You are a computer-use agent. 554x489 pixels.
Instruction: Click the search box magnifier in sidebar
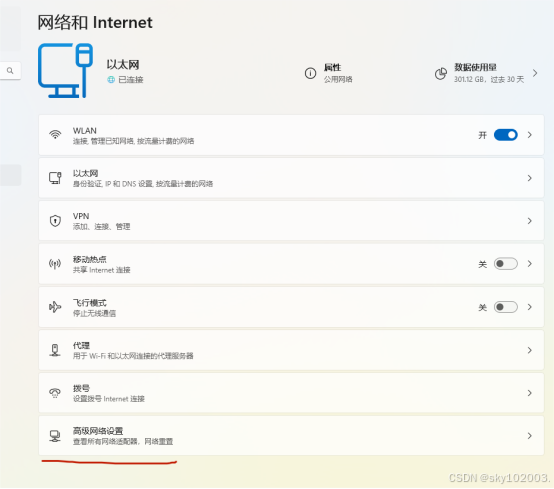tap(10, 71)
